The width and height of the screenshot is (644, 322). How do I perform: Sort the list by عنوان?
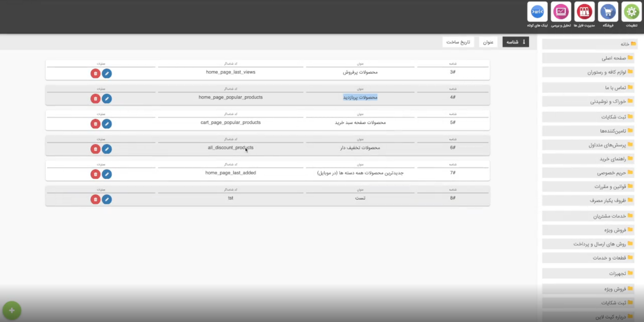tap(488, 42)
